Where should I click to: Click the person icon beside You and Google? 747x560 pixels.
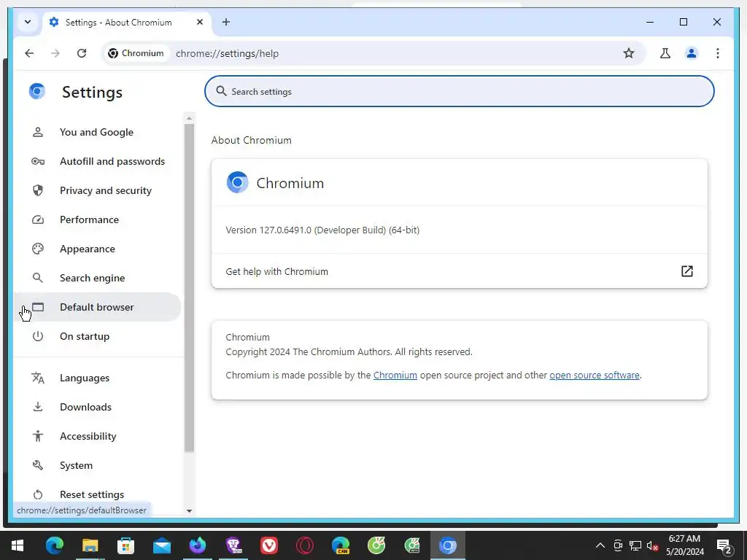tap(38, 133)
